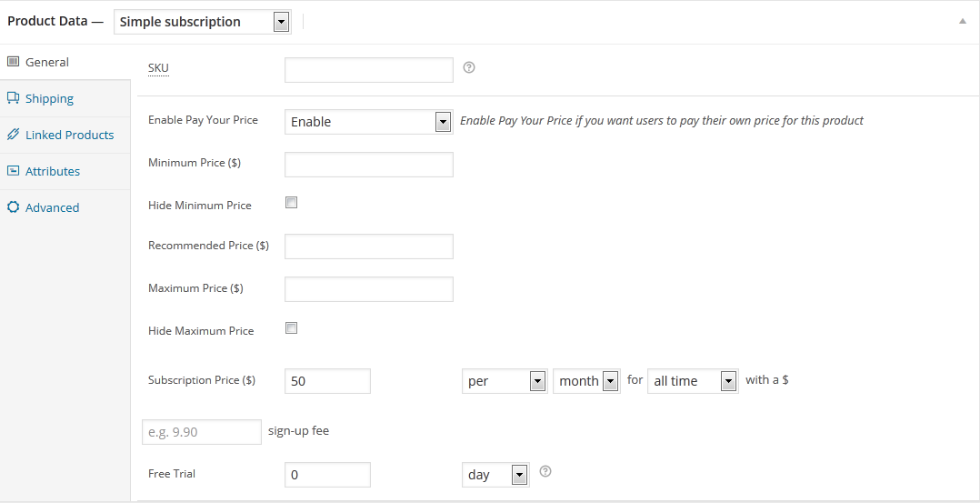Click the General tab icon

point(13,62)
